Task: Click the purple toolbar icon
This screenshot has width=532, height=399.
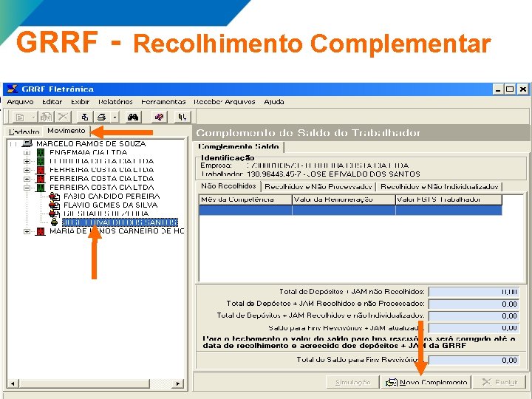Action: click(x=159, y=117)
